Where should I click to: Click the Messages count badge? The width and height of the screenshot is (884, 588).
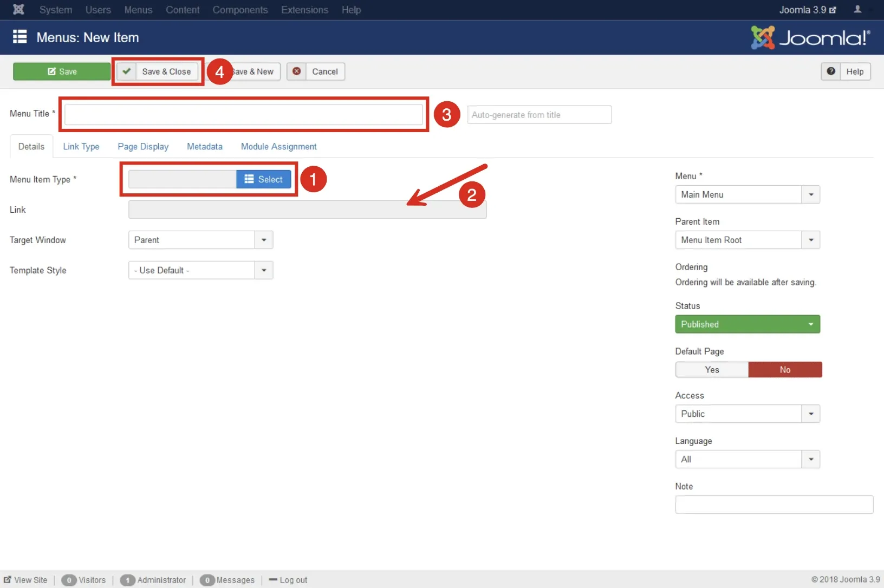point(207,580)
